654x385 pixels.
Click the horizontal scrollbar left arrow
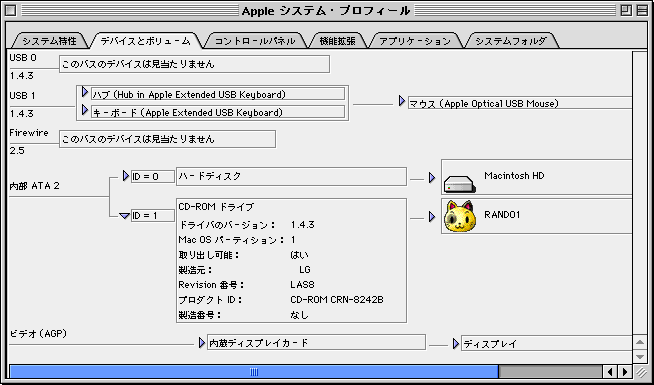point(610,371)
